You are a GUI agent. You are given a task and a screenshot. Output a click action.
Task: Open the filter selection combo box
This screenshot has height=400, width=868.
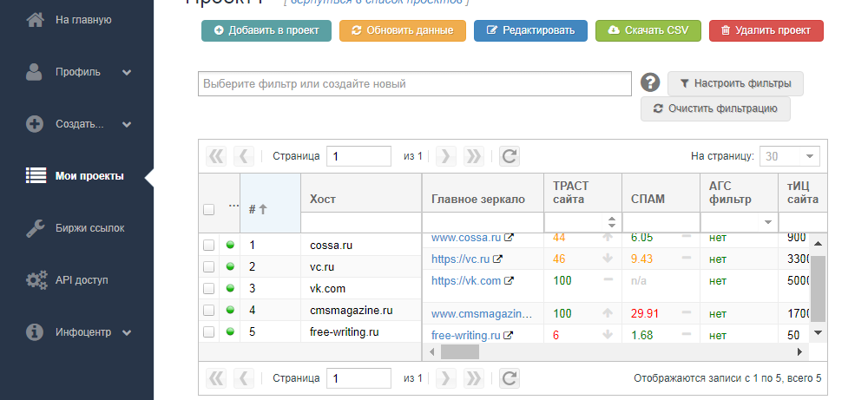(x=415, y=83)
